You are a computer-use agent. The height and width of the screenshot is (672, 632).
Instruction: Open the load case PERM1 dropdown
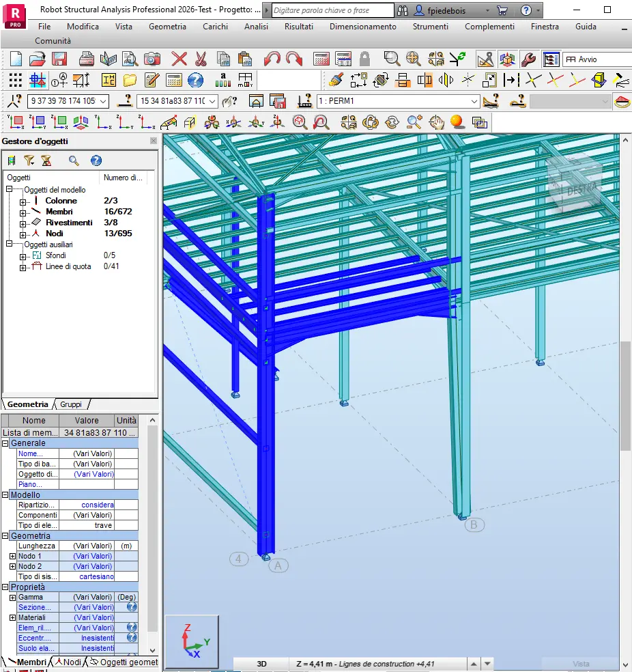[x=474, y=101]
